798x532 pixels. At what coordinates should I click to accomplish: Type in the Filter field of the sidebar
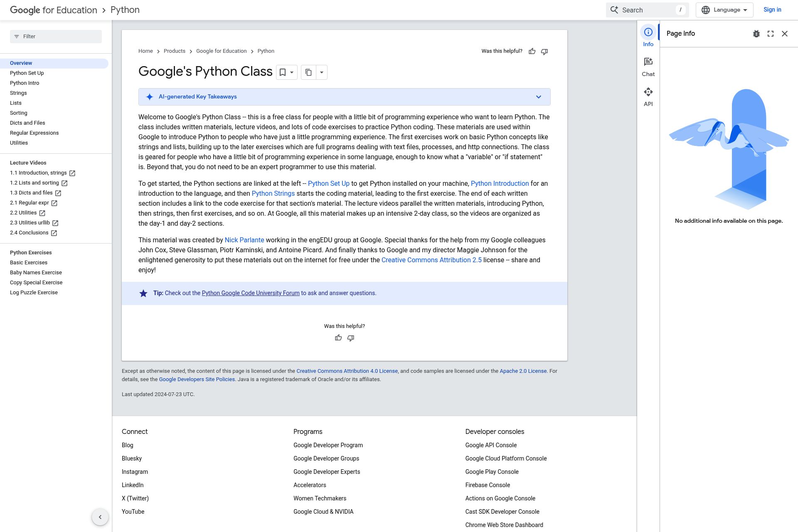(56, 36)
